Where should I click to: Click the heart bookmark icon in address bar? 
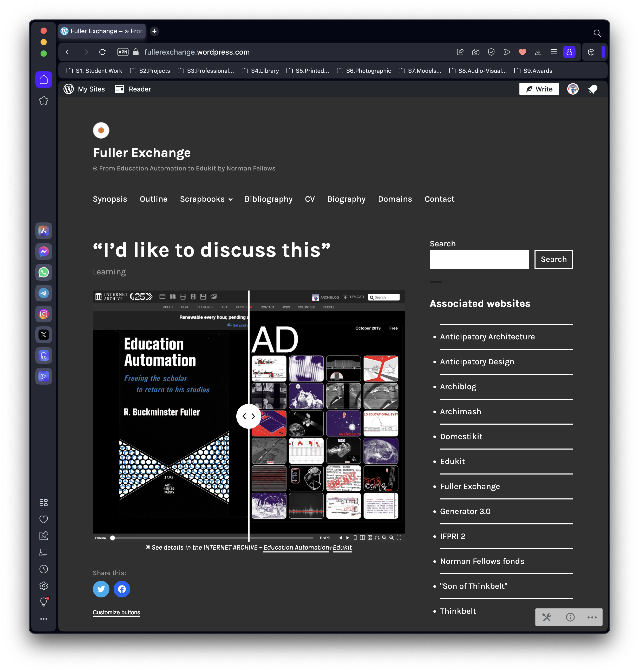click(523, 52)
